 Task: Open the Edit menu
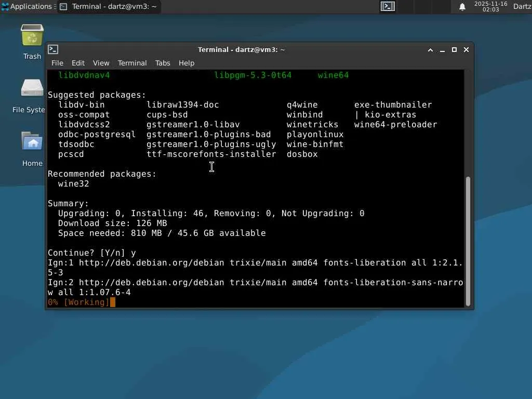coord(78,63)
